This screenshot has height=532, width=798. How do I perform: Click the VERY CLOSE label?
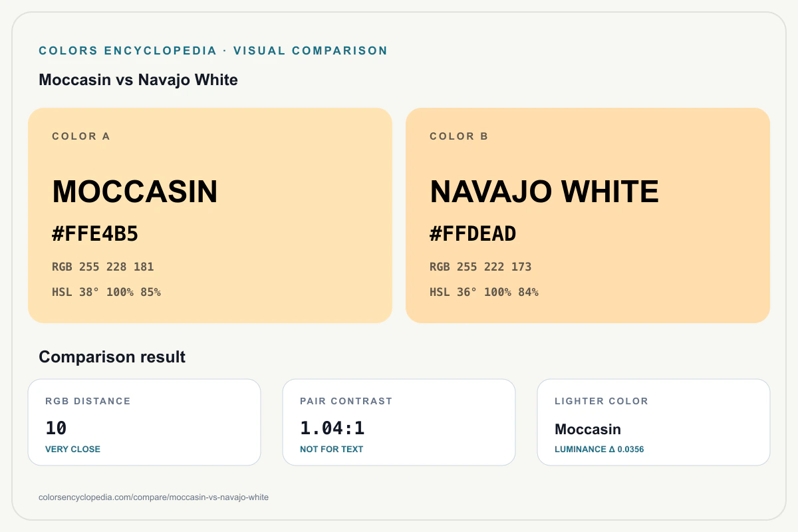[x=72, y=449]
